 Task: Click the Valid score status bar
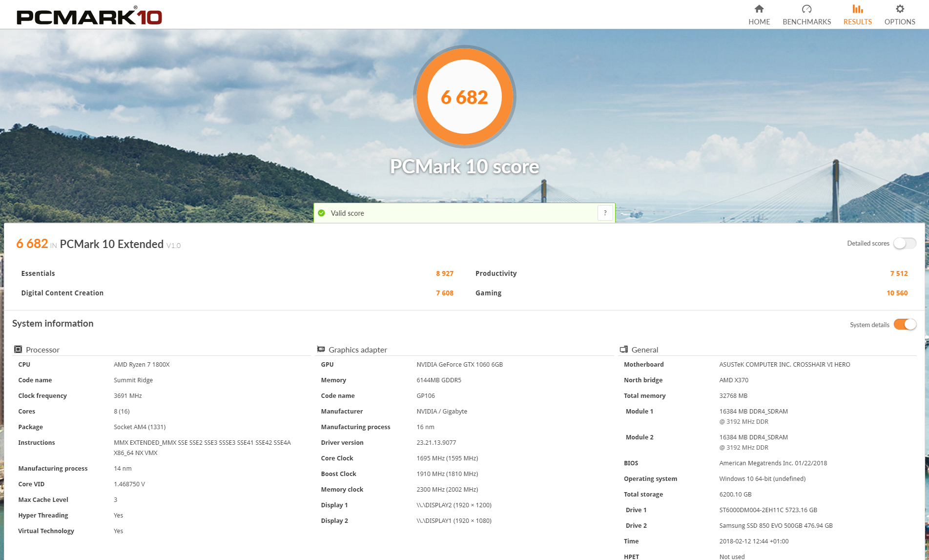464,213
